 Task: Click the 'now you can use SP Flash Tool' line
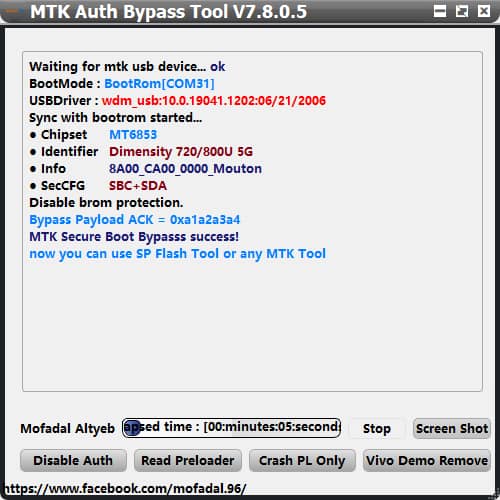pos(177,254)
